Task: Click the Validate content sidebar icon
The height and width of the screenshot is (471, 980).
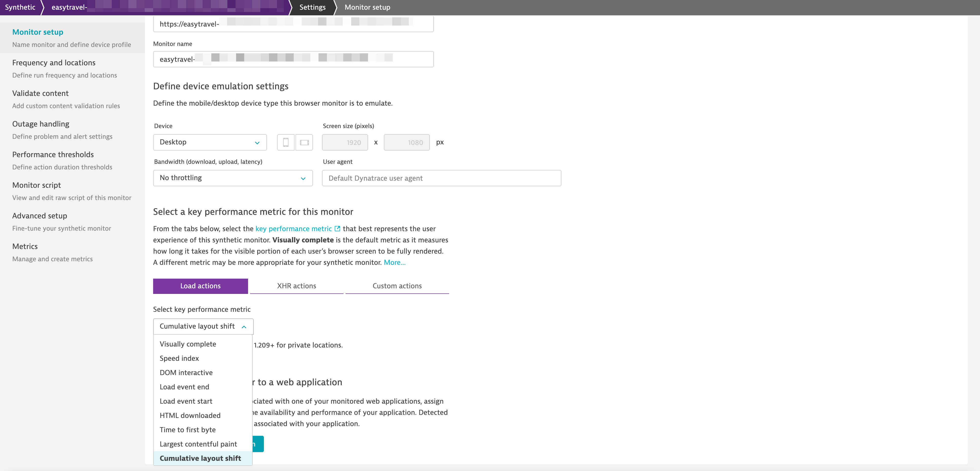Action: (x=40, y=93)
